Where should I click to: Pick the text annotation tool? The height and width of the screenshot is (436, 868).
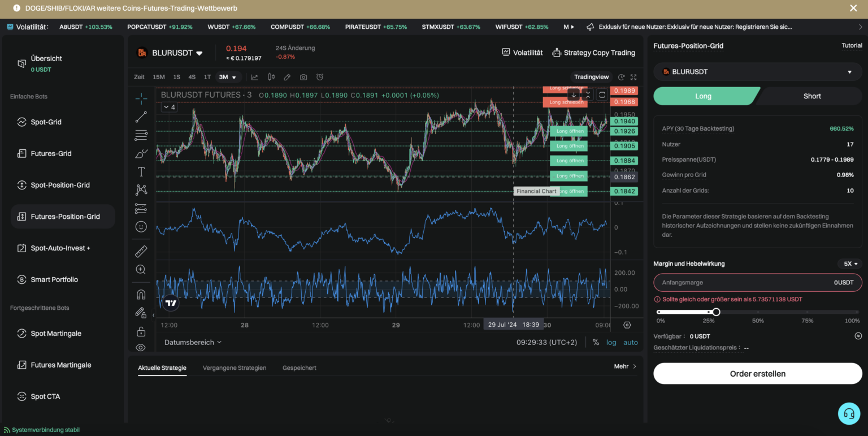[141, 172]
